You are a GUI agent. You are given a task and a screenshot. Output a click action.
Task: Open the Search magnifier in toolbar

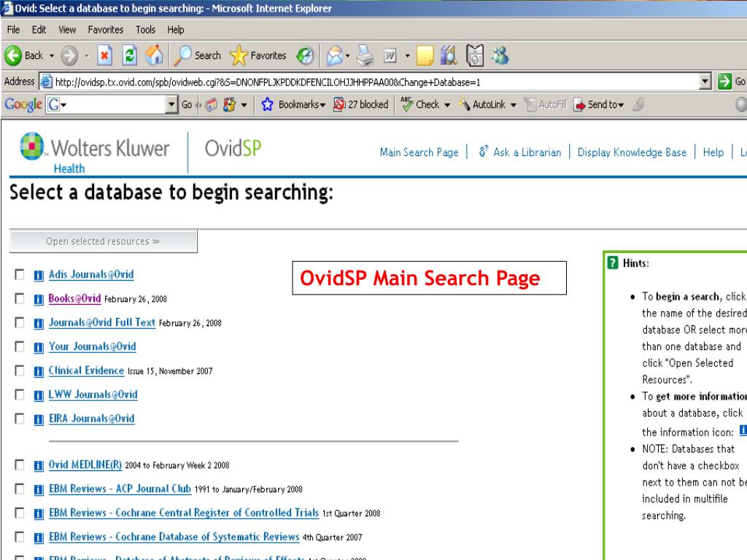pos(183,55)
